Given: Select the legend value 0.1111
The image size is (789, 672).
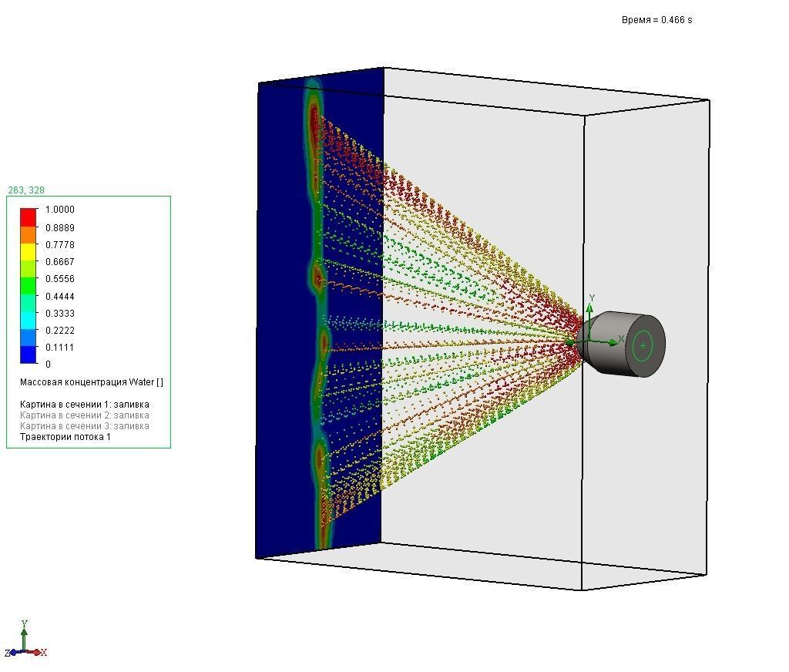Looking at the screenshot, I should coord(60,348).
